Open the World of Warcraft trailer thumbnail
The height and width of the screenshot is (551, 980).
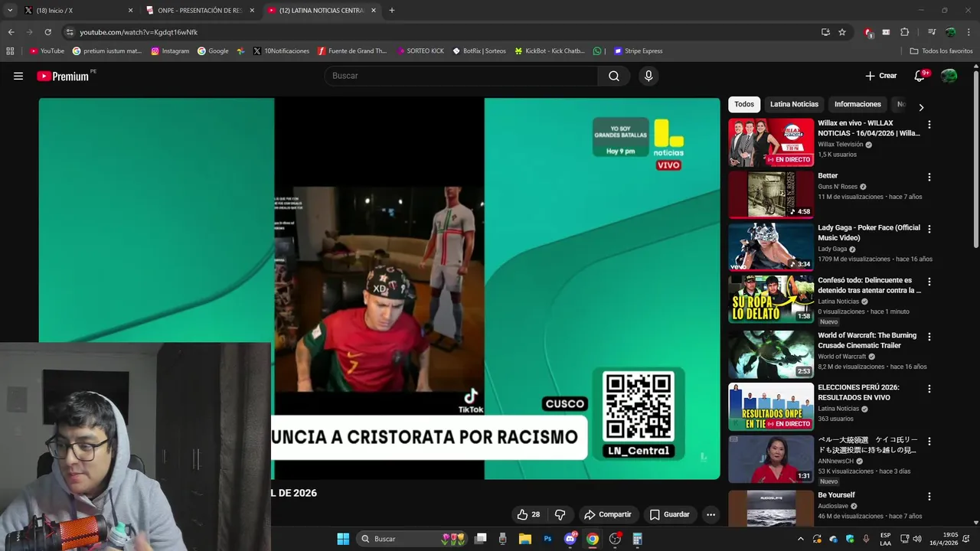click(x=771, y=354)
